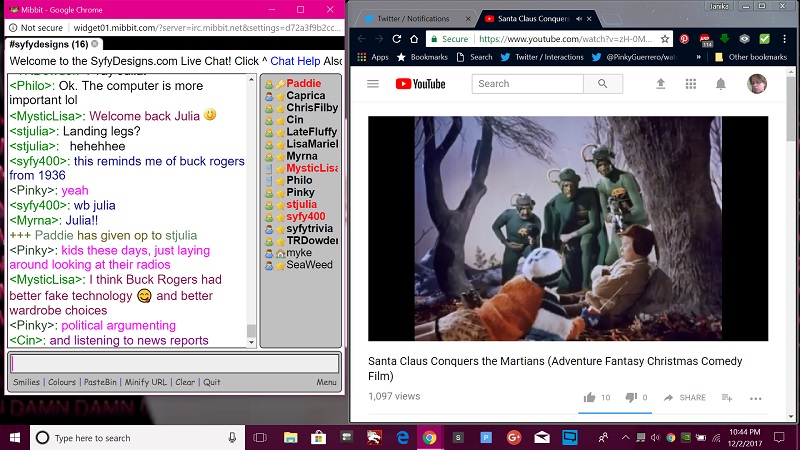The height and width of the screenshot is (450, 800).
Task: Open a new Chrome tab
Action: [612, 19]
